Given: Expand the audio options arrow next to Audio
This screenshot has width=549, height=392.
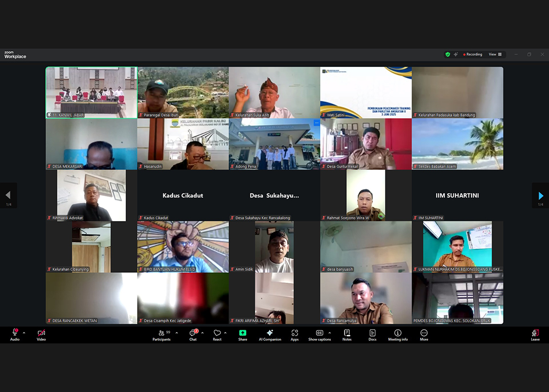Looking at the screenshot, I should pos(24,333).
